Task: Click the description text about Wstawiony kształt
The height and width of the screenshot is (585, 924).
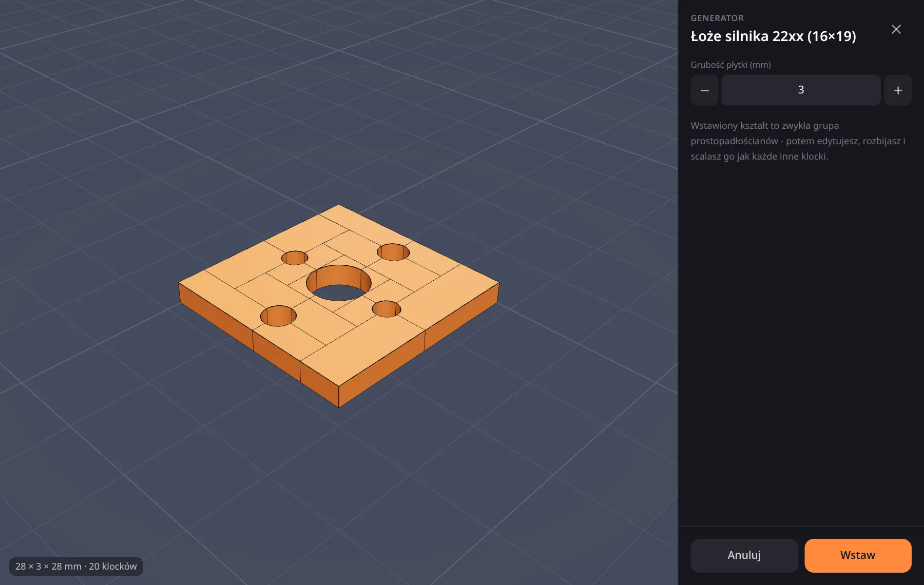Action: [798, 141]
